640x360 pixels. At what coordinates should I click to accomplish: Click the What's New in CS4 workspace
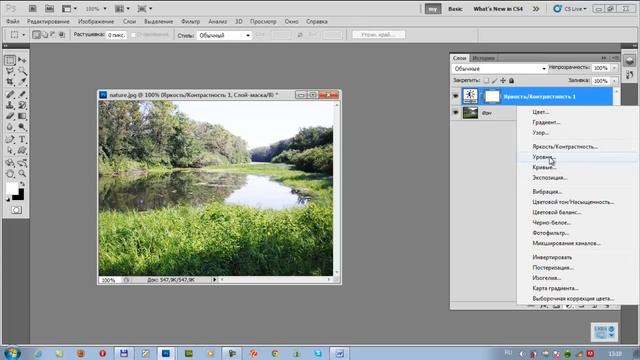click(x=498, y=9)
